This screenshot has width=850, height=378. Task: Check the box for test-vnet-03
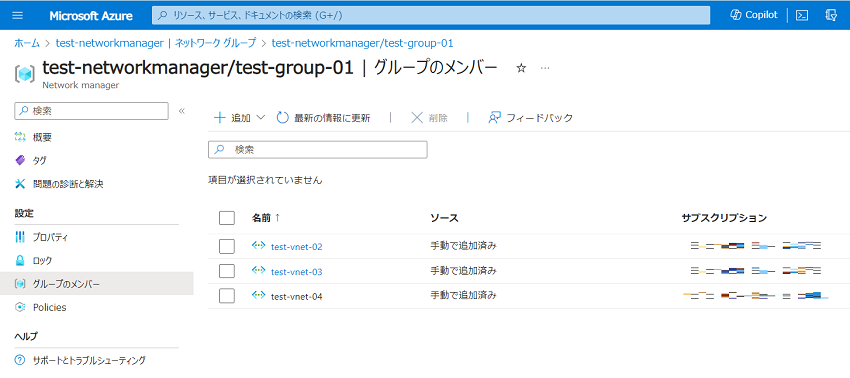point(227,271)
